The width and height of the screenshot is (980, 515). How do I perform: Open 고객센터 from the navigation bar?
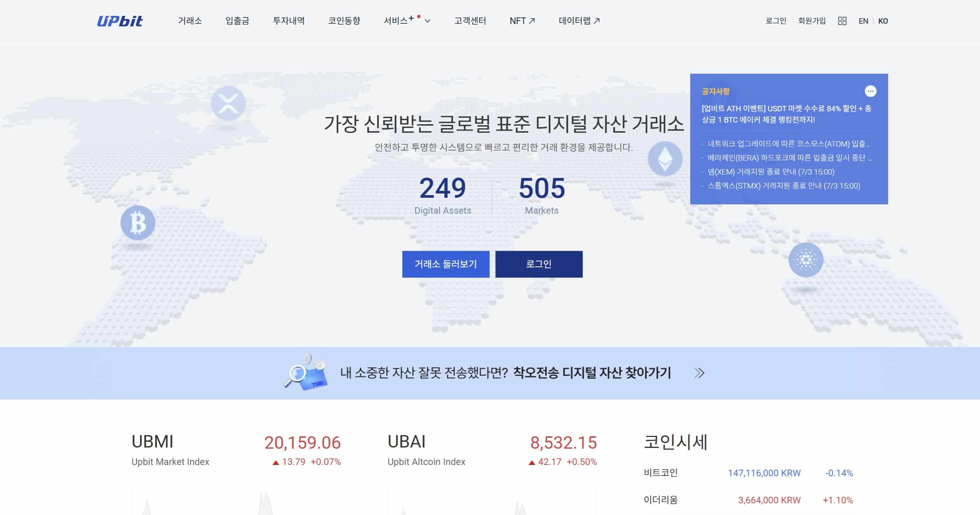click(470, 21)
